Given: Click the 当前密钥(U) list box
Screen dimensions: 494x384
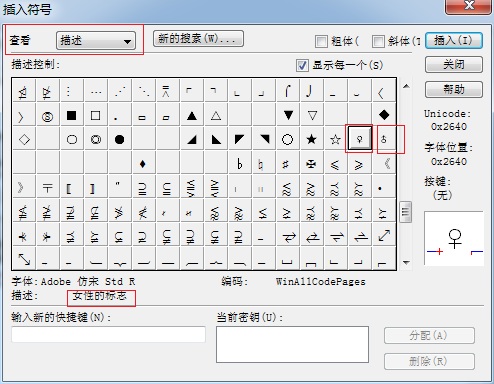Looking at the screenshot, I should (292, 344).
